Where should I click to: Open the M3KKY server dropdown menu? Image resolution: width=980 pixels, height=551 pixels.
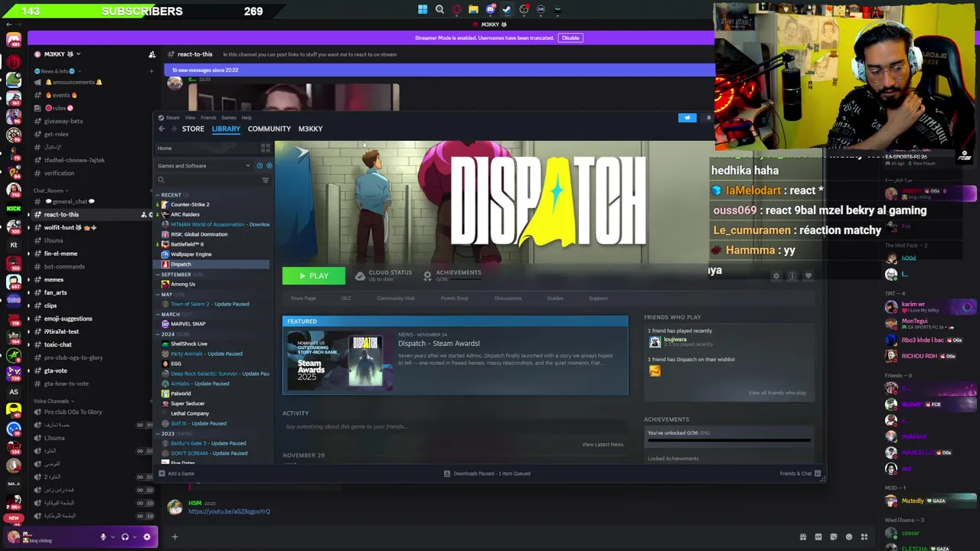click(x=57, y=54)
